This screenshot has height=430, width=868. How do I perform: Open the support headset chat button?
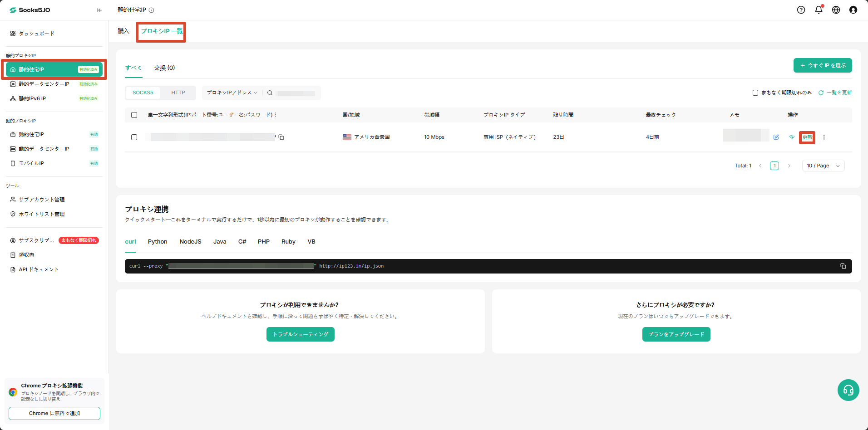(x=848, y=390)
